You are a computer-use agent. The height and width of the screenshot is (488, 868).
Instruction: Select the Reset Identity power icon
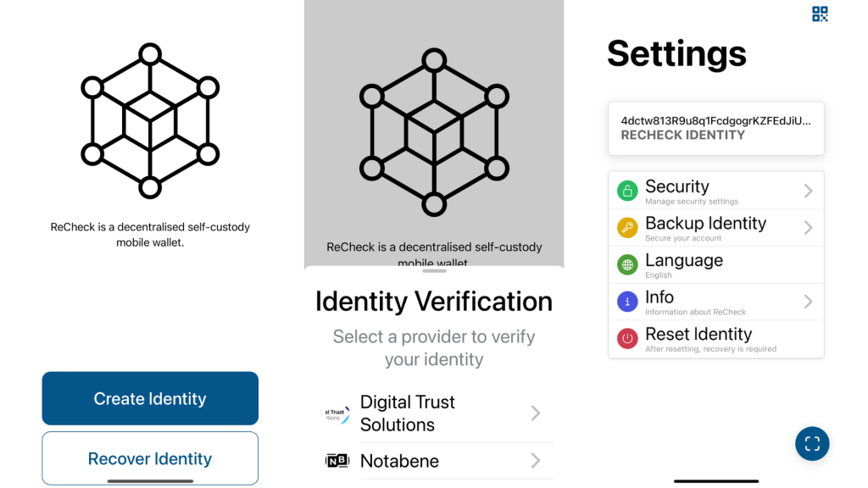[626, 338]
